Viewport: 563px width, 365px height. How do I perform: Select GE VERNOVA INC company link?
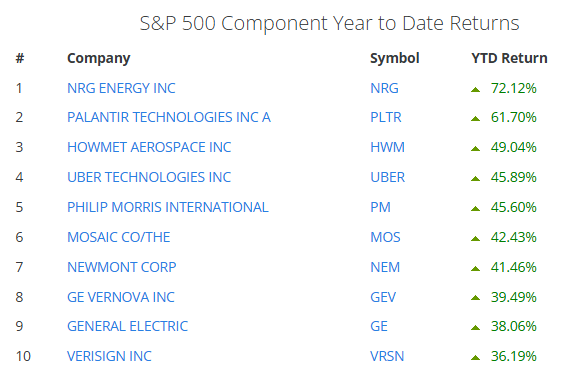(x=121, y=298)
